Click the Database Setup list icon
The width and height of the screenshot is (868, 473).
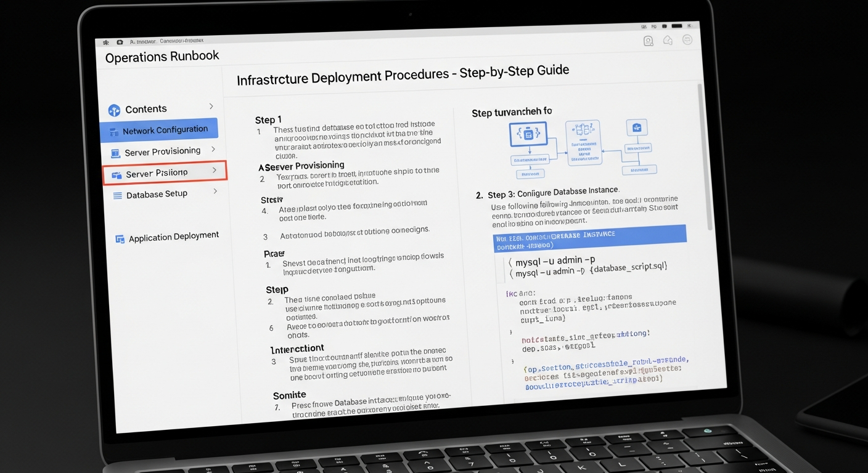(x=117, y=194)
